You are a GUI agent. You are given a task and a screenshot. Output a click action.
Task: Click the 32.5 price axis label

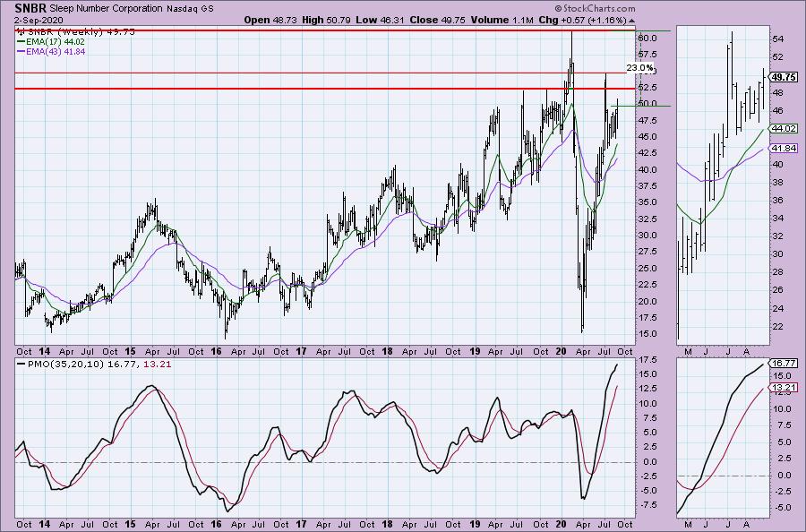pos(647,219)
